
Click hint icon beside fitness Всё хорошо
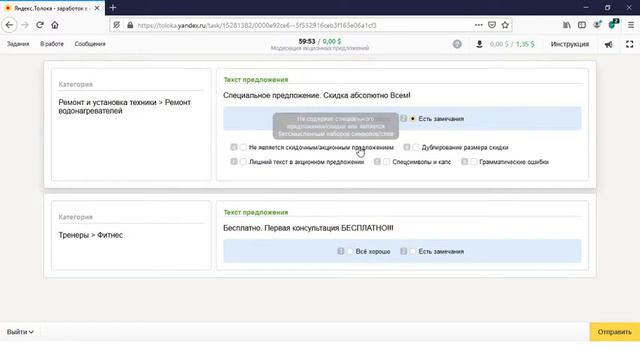pos(341,251)
